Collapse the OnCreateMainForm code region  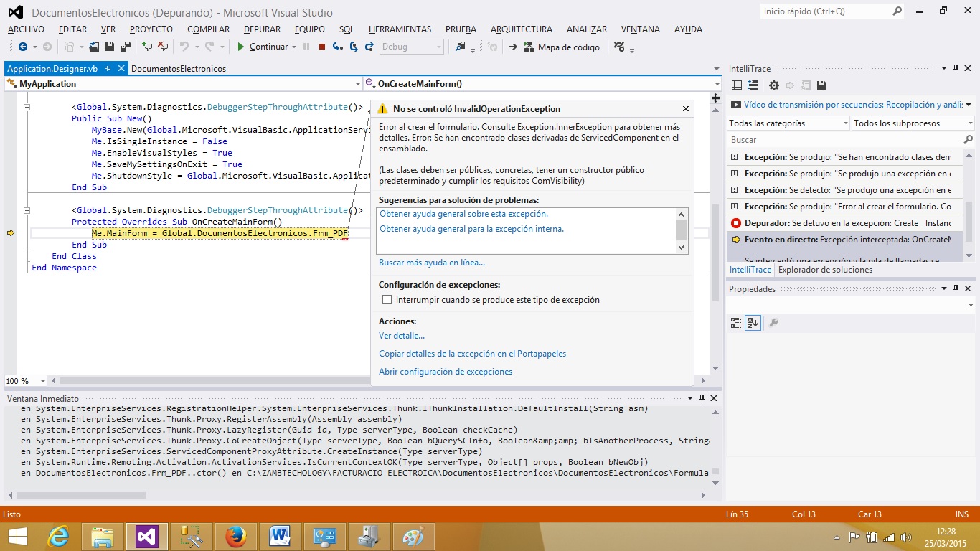(x=27, y=211)
